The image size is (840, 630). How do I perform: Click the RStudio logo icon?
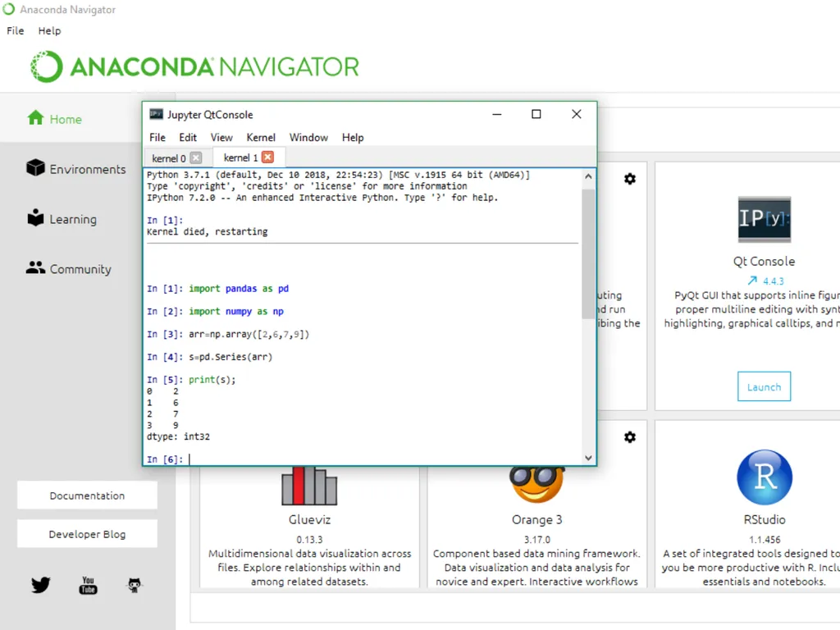click(765, 477)
